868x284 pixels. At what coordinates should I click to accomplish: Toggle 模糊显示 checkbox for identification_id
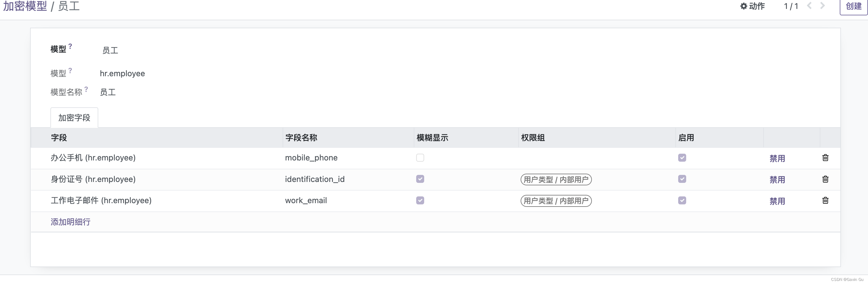point(420,179)
